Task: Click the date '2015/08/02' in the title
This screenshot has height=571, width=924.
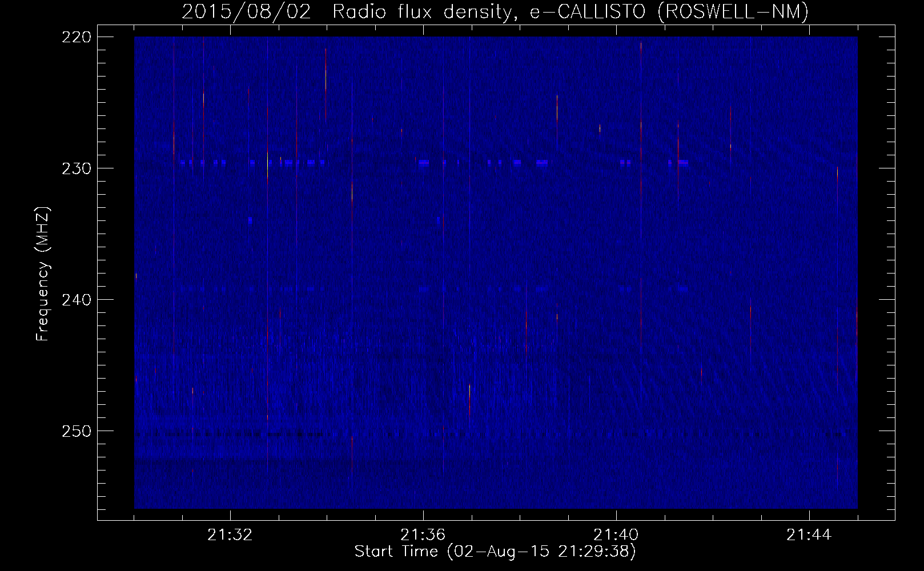Action: click(247, 11)
